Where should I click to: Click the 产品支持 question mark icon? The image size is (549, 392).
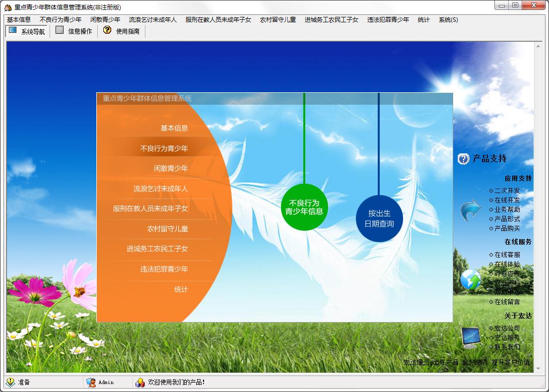(464, 158)
